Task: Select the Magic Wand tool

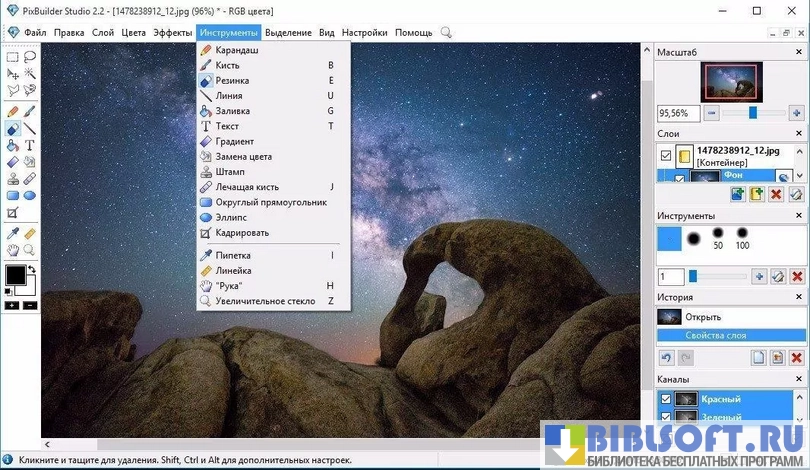Action: [30, 73]
